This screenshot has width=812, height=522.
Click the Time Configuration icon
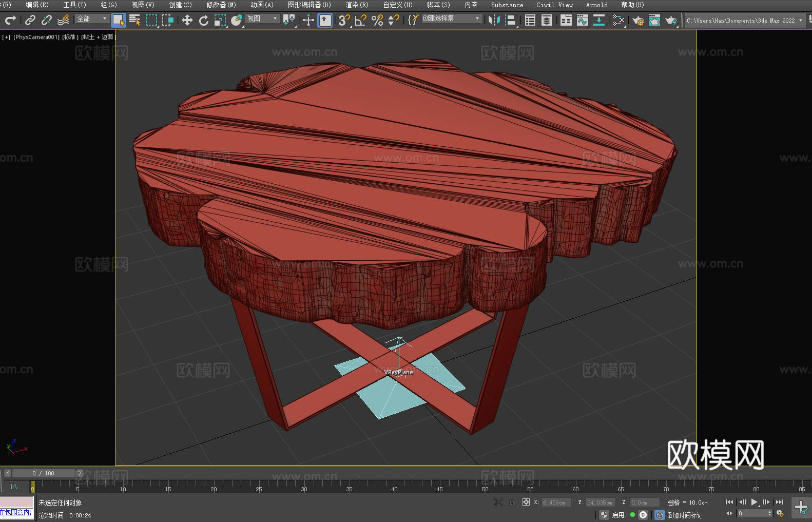780,513
